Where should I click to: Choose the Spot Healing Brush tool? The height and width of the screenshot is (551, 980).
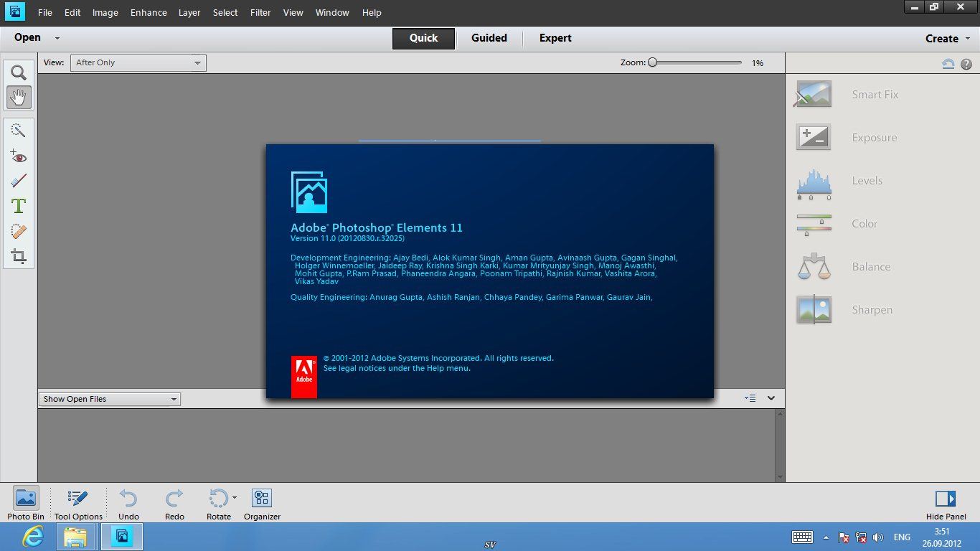click(19, 231)
